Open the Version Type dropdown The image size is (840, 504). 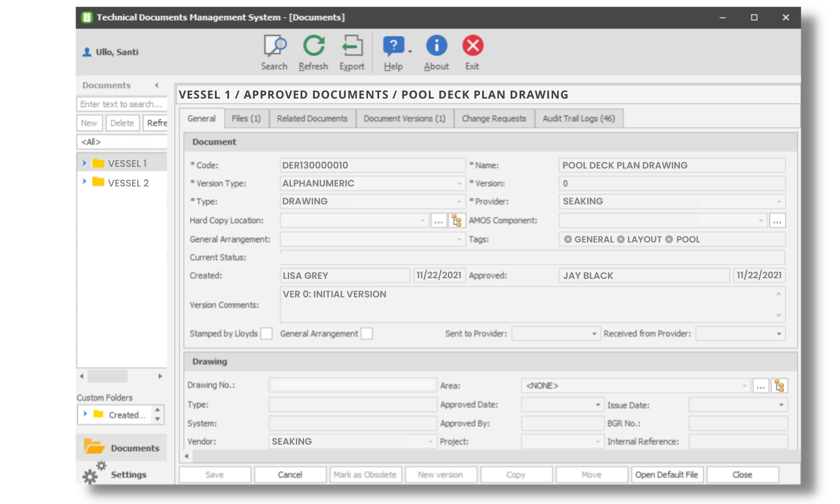(x=458, y=183)
